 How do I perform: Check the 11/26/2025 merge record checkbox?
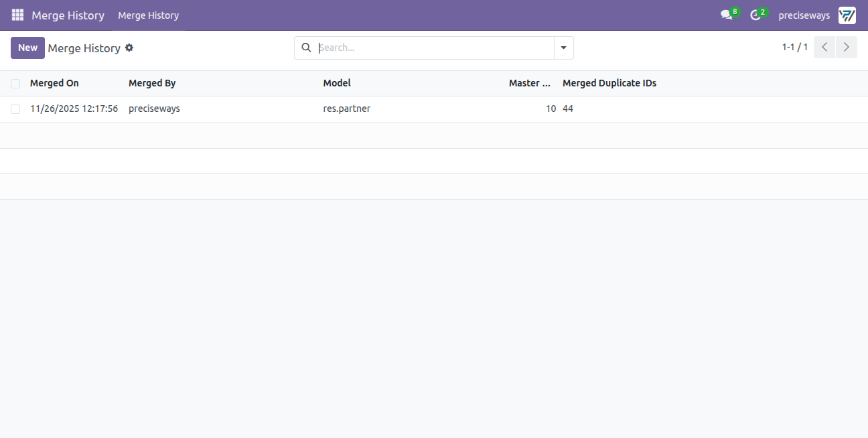[15, 109]
